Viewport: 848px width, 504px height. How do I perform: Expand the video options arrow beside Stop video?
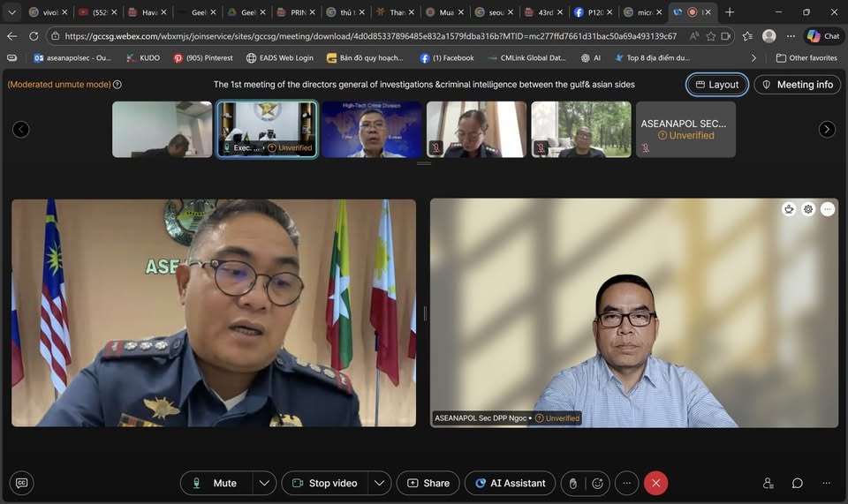point(379,483)
